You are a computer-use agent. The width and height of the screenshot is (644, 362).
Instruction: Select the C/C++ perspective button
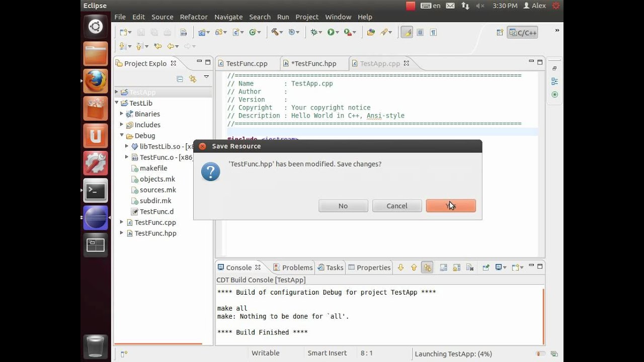pyautogui.click(x=523, y=33)
